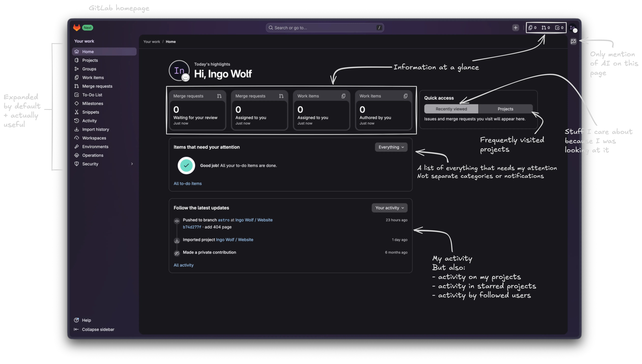This screenshot has width=642, height=364.
Task: Click the Groups sidebar icon
Action: click(x=77, y=69)
